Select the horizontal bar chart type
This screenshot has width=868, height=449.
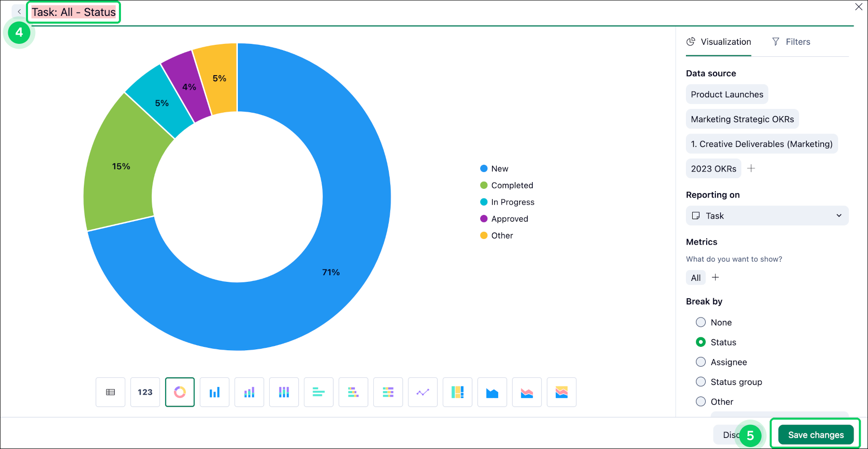(318, 392)
